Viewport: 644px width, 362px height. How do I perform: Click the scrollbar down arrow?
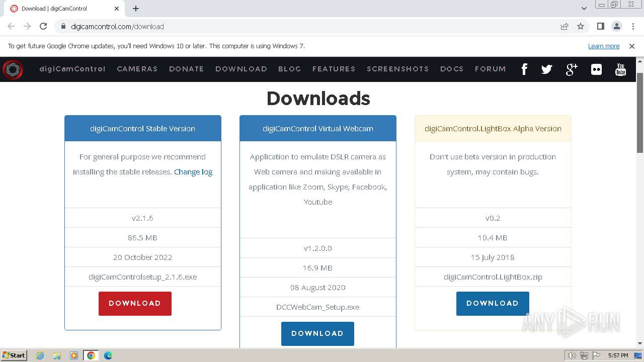click(640, 343)
